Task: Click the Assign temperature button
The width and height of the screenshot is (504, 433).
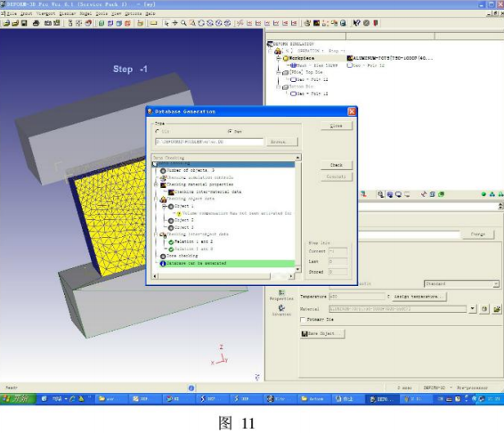Action: [x=419, y=297]
